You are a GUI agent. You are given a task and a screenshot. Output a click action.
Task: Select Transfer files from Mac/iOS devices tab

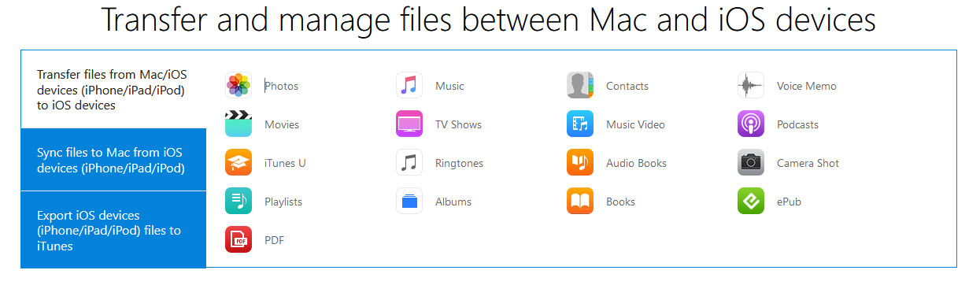click(113, 90)
